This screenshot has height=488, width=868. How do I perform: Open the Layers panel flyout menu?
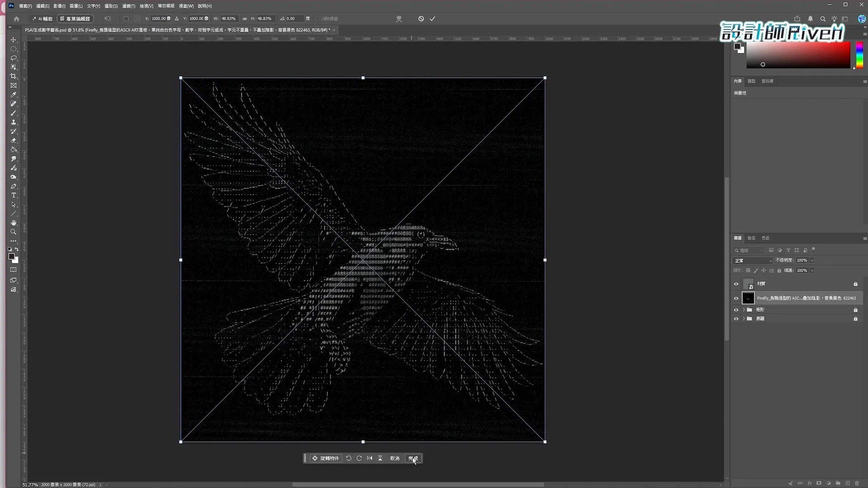pos(865,238)
